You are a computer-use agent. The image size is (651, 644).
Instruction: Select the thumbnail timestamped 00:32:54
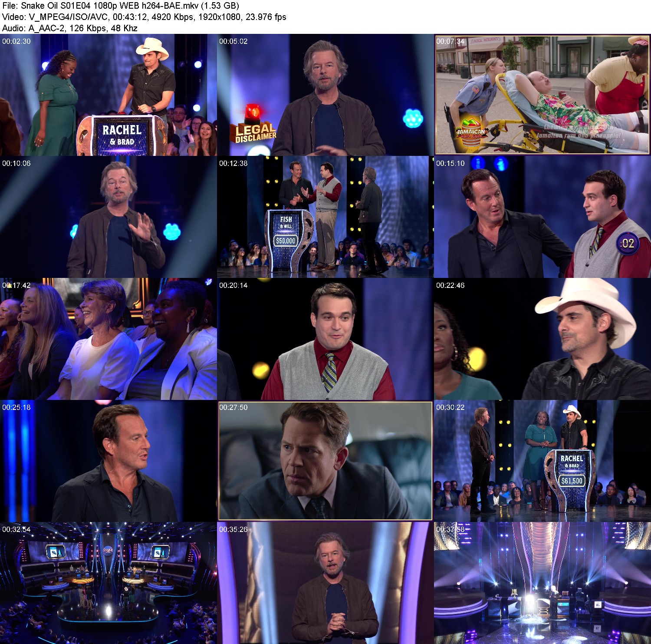[108, 583]
